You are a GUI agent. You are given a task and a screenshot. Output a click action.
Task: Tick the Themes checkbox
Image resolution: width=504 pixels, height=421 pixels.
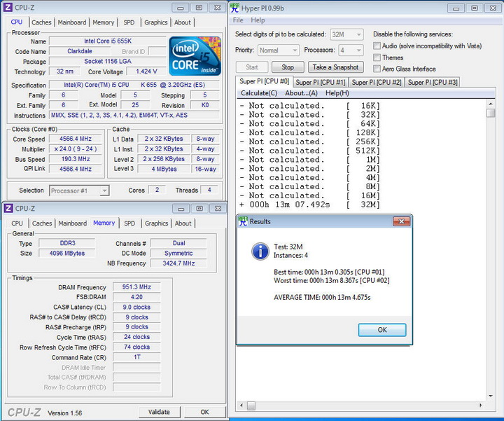point(377,57)
